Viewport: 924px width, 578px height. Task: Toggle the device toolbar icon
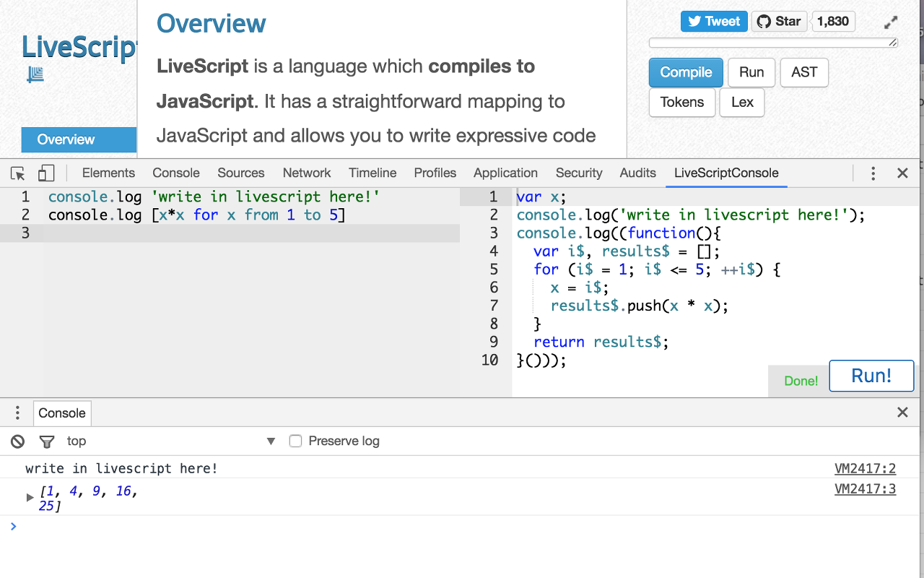pos(46,173)
